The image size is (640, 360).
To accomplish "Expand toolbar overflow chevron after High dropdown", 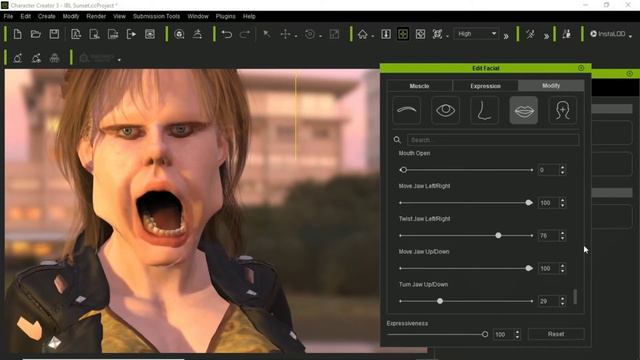I will coord(506,36).
